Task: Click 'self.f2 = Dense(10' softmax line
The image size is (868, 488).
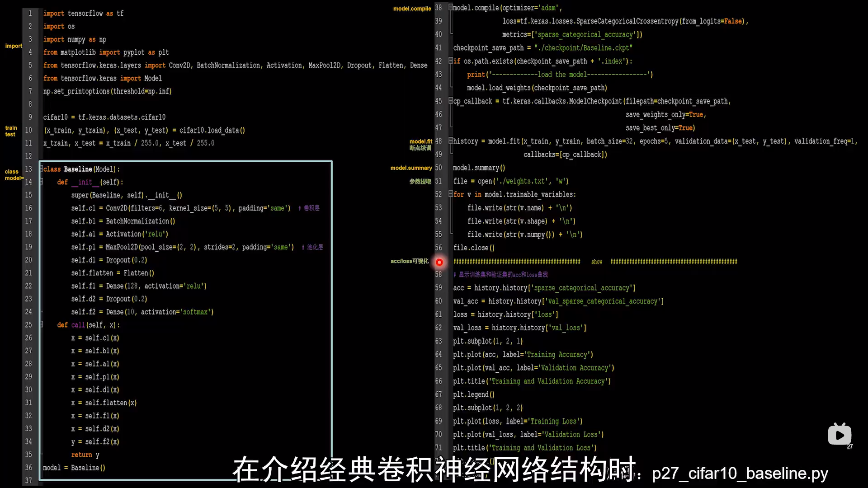Action: point(142,312)
